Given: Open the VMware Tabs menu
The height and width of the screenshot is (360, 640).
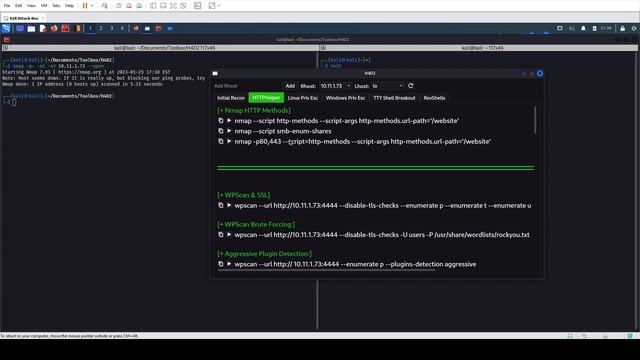Looking at the screenshot, I should [x=56, y=6].
